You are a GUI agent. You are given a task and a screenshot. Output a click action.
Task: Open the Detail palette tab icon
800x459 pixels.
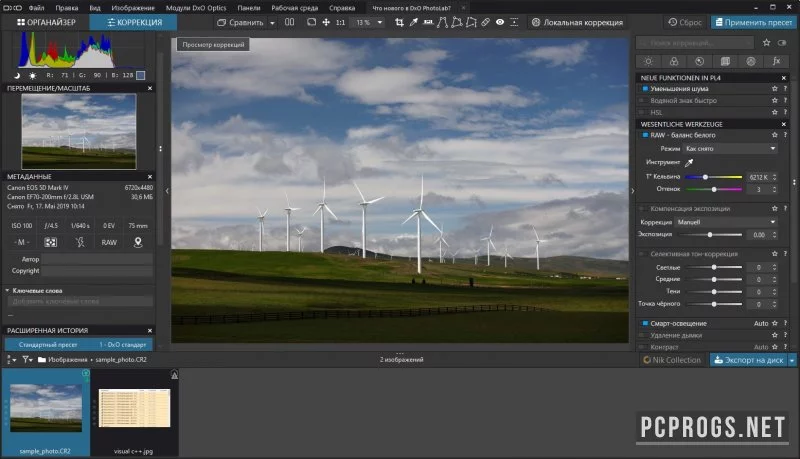click(699, 61)
